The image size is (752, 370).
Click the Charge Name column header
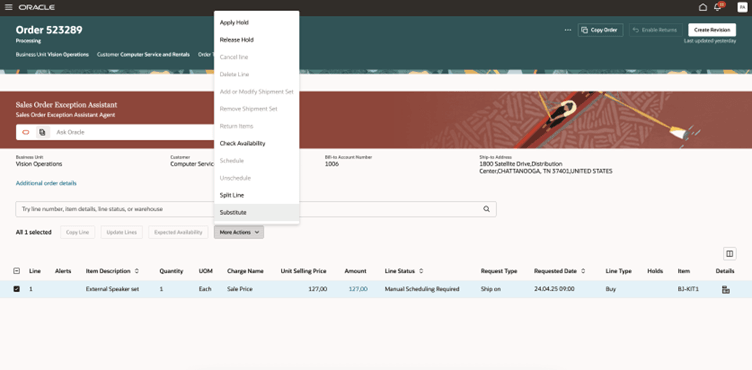245,271
